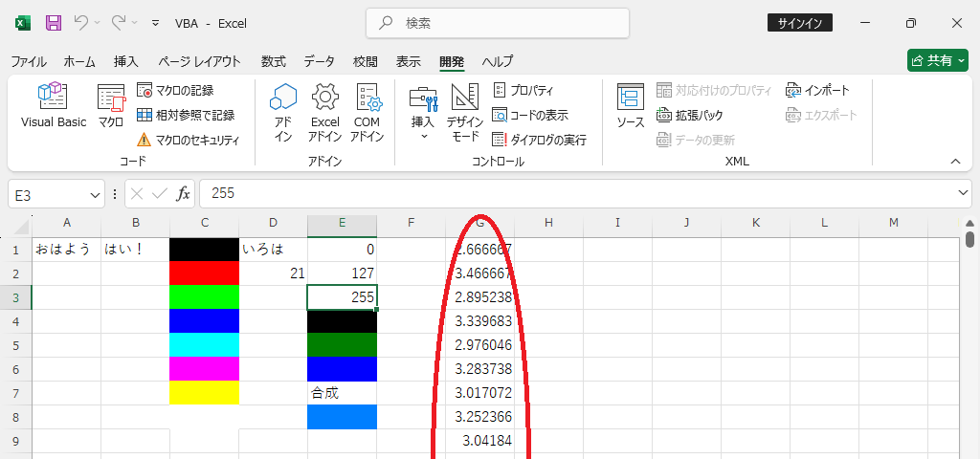The width and height of the screenshot is (980, 459).
Task: Select cell D1 with いろは
Action: pos(273,250)
